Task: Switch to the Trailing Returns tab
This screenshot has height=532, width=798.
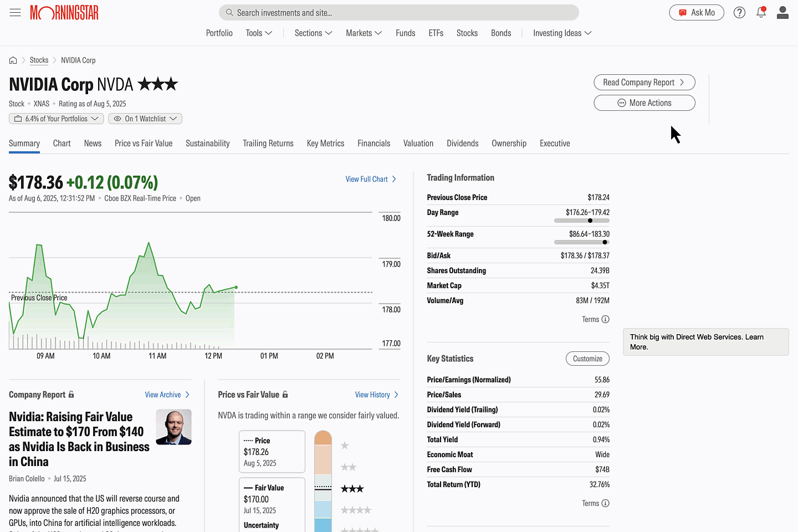Action: click(268, 143)
